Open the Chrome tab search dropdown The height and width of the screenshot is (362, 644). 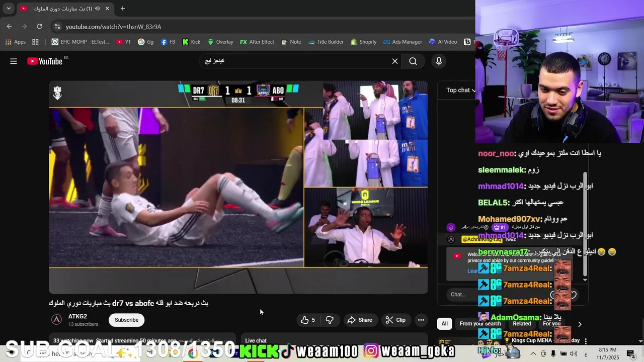(9, 9)
